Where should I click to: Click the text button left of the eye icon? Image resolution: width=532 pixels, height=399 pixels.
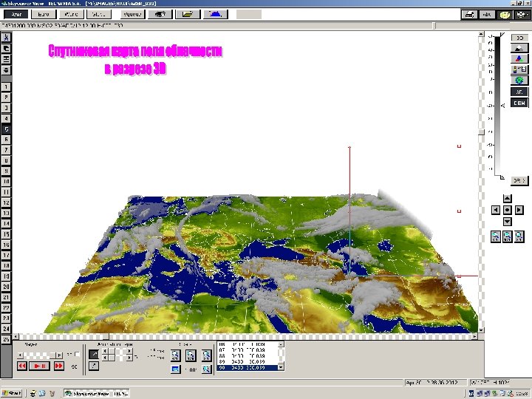[133, 14]
